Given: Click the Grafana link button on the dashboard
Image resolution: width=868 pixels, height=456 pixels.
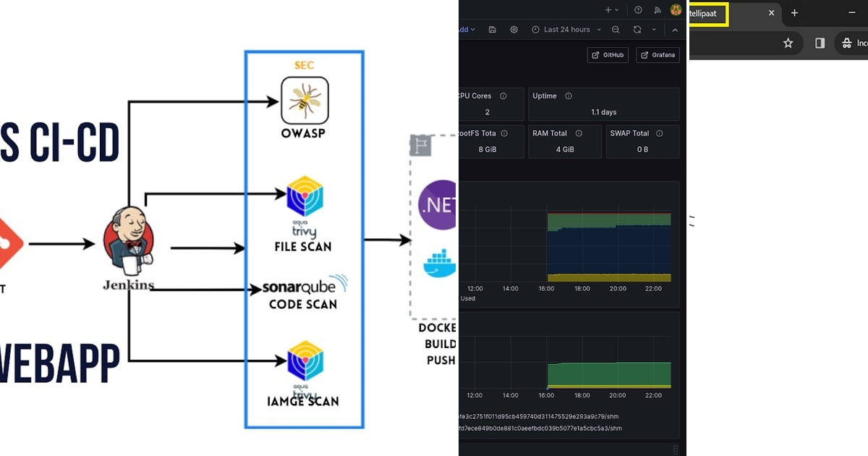Looking at the screenshot, I should click(657, 54).
